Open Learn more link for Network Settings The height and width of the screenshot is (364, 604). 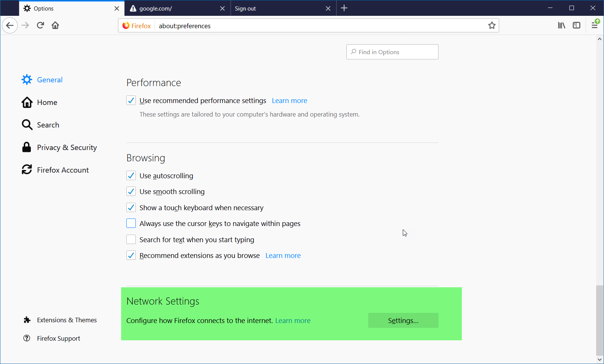point(293,320)
